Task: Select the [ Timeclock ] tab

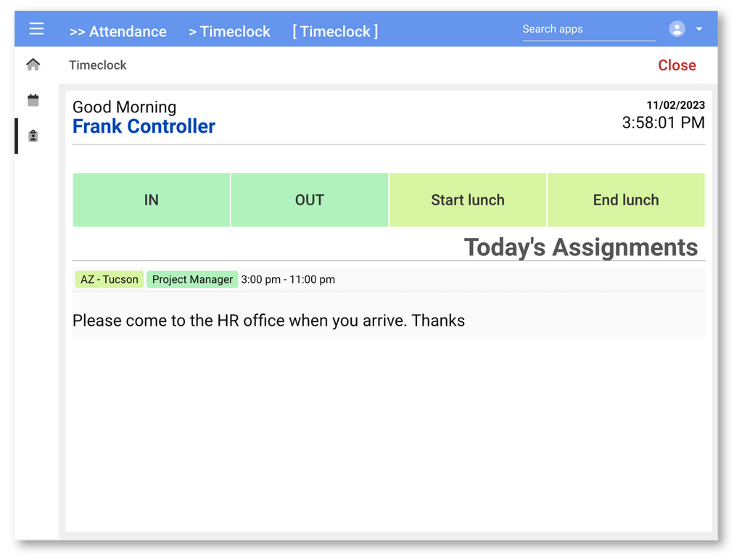Action: (335, 32)
